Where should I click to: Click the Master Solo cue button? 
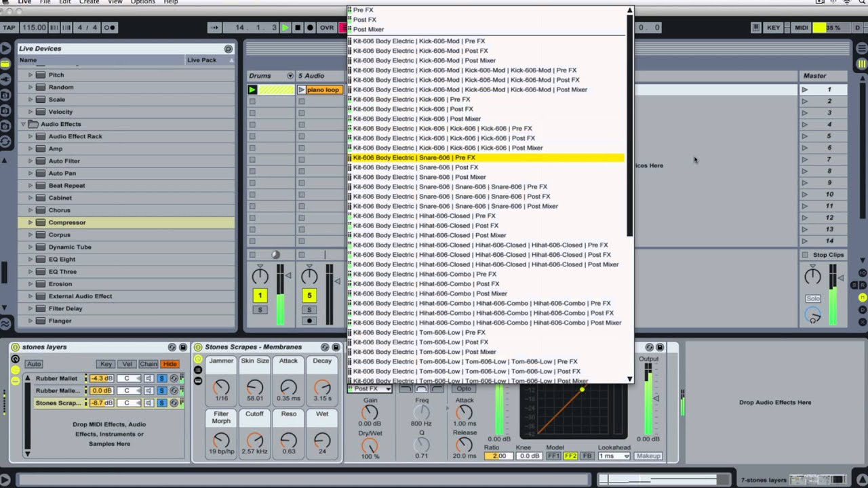tap(813, 298)
